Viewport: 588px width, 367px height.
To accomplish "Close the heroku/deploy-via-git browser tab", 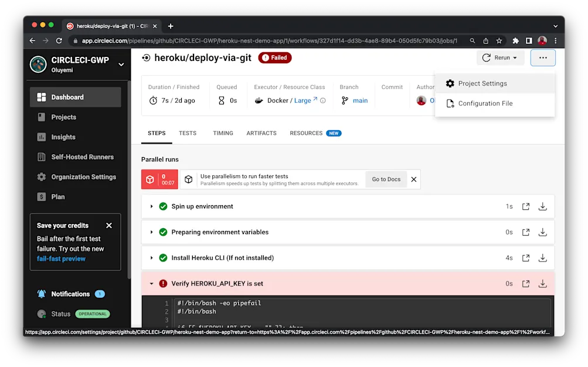I will (x=155, y=26).
